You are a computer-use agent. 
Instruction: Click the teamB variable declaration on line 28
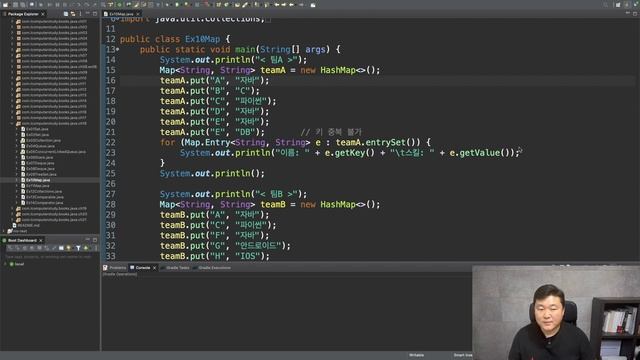(x=273, y=204)
